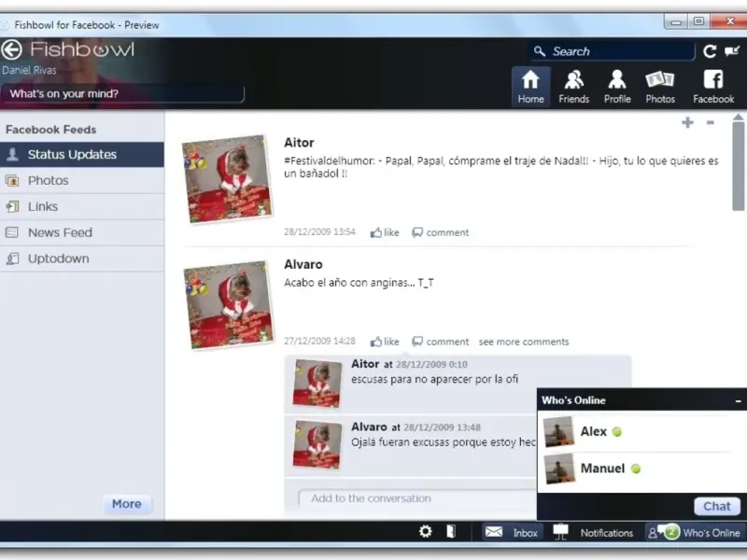Click Alvaro's name in the comment thread
The image size is (747, 560).
369,427
